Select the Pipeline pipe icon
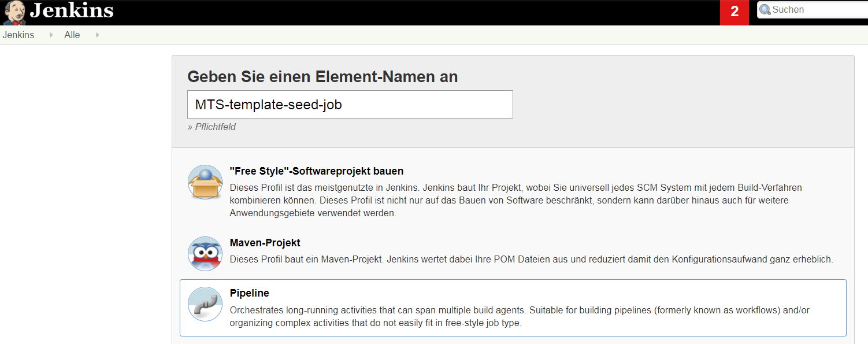This screenshot has width=868, height=344. point(205,304)
